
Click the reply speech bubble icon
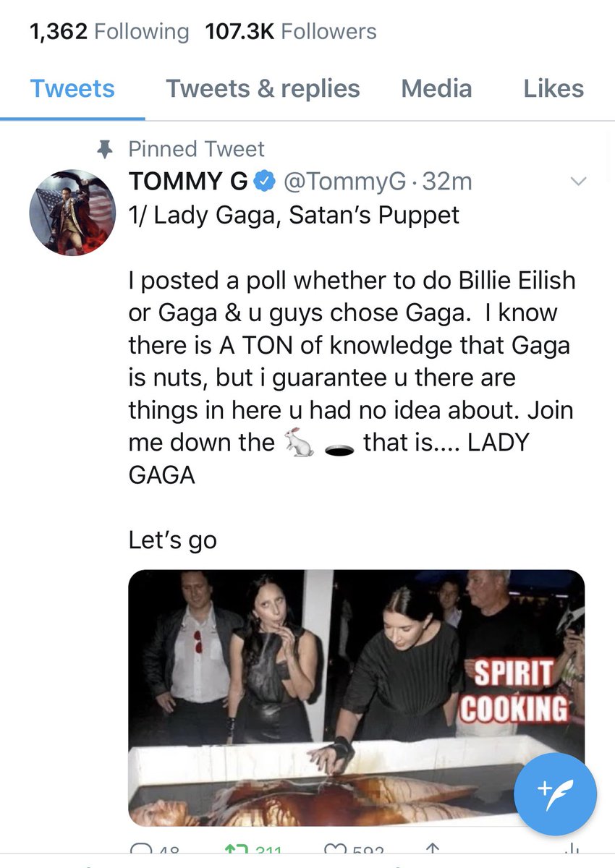(x=138, y=851)
